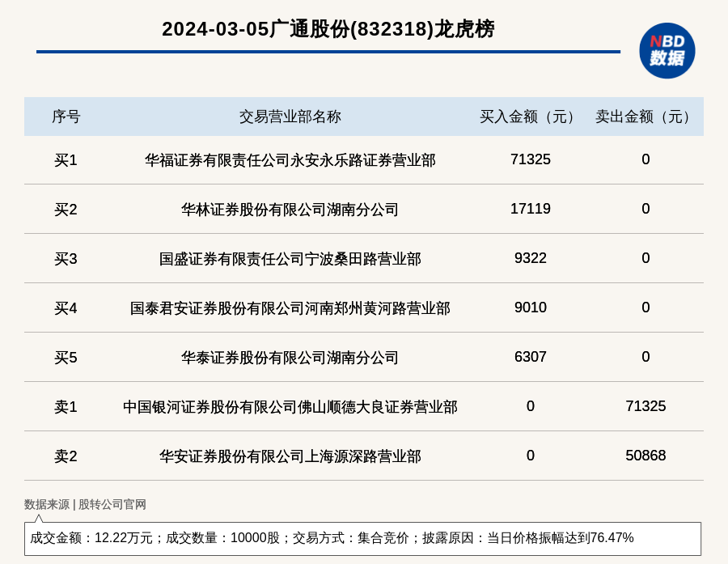Click the 序号 column header
This screenshot has width=728, height=564.
click(66, 117)
